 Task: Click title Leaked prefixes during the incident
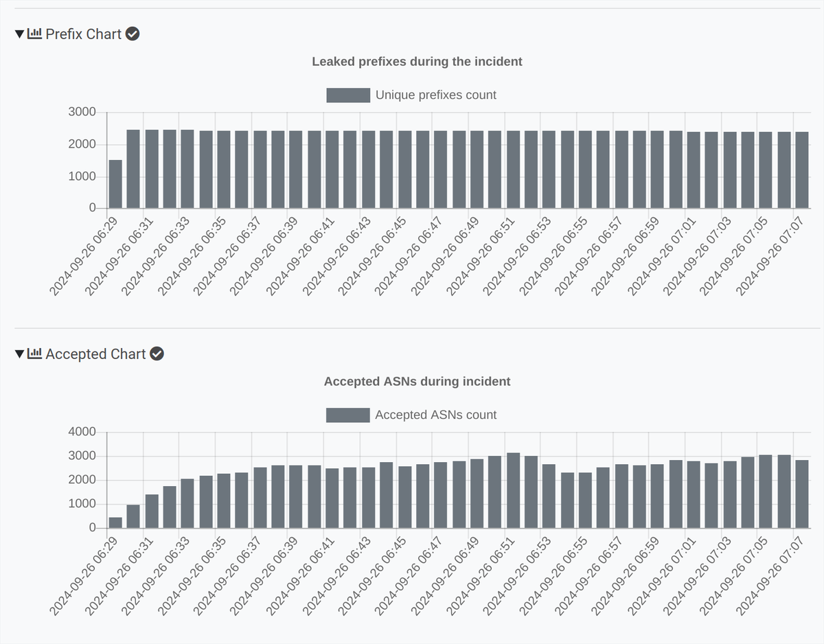[417, 62]
